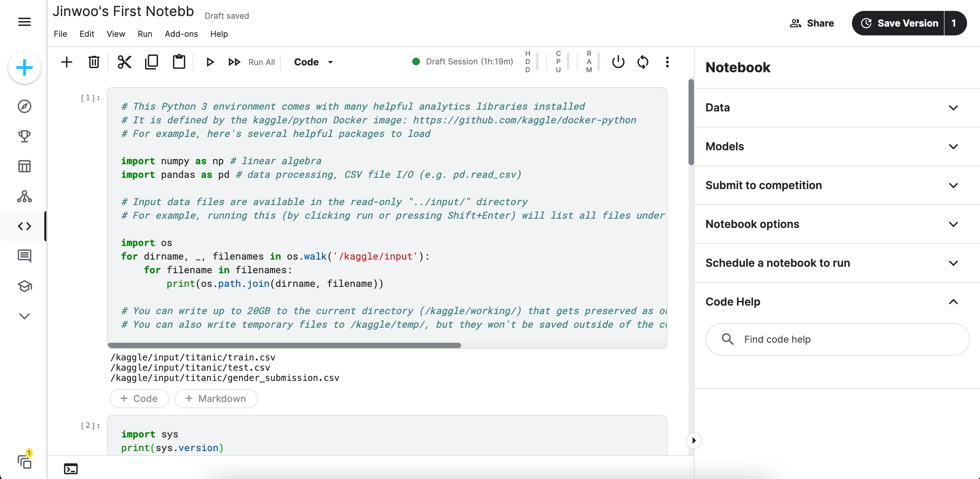Expand Schedule a notebook to run

[837, 263]
